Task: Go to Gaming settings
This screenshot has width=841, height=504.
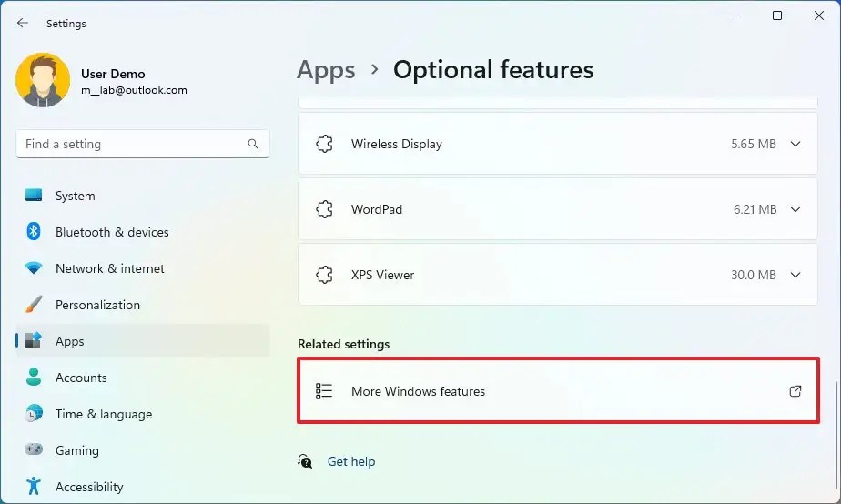Action: (143, 450)
